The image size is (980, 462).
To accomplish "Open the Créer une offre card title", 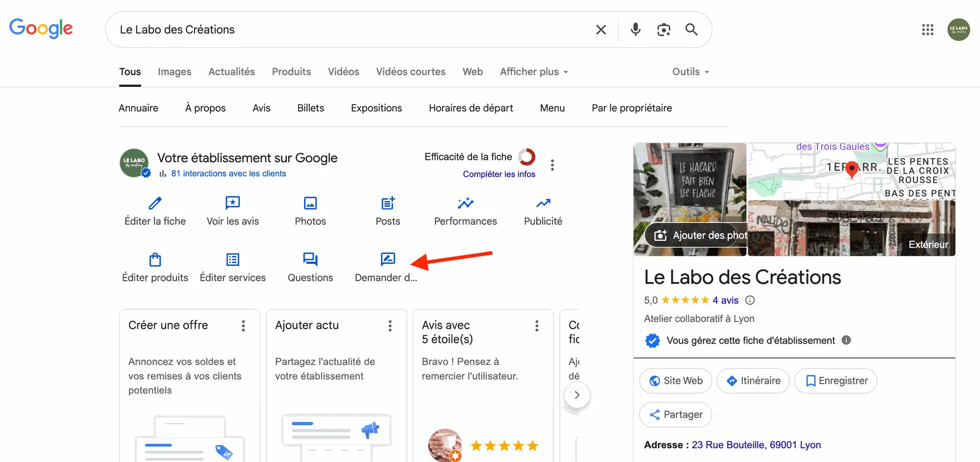I will click(168, 325).
